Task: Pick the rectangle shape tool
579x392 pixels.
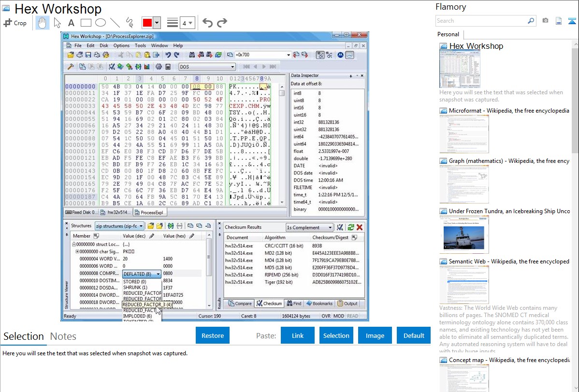Action: click(86, 23)
